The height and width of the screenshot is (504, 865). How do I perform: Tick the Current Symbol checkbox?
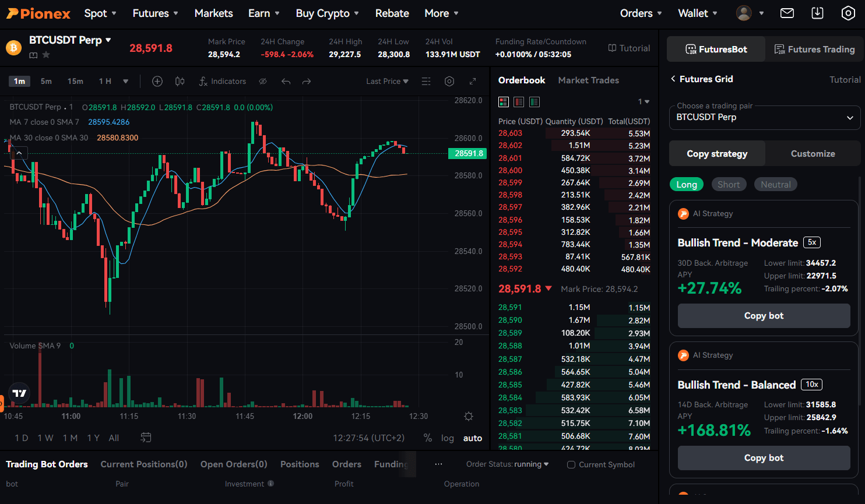pyautogui.click(x=571, y=465)
